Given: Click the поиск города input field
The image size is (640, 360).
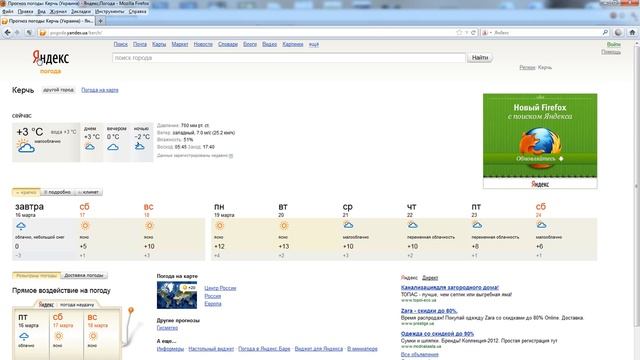Looking at the screenshot, I should coord(289,58).
